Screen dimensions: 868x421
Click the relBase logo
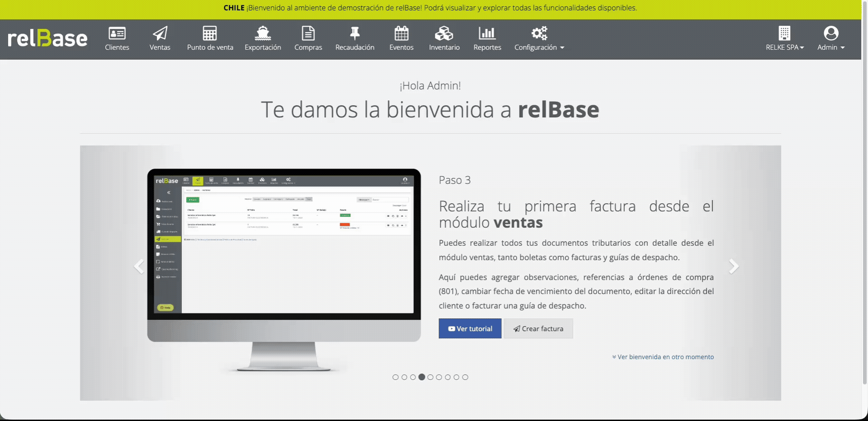point(47,39)
